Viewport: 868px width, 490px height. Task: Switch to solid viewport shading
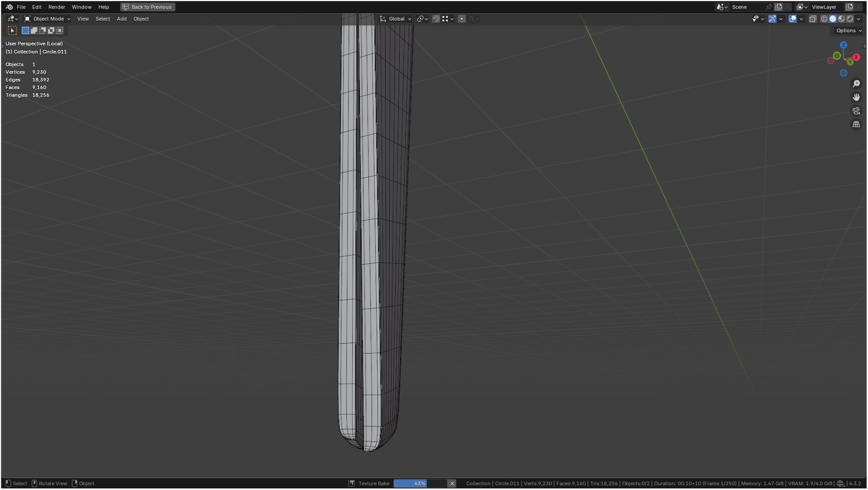[x=833, y=19]
